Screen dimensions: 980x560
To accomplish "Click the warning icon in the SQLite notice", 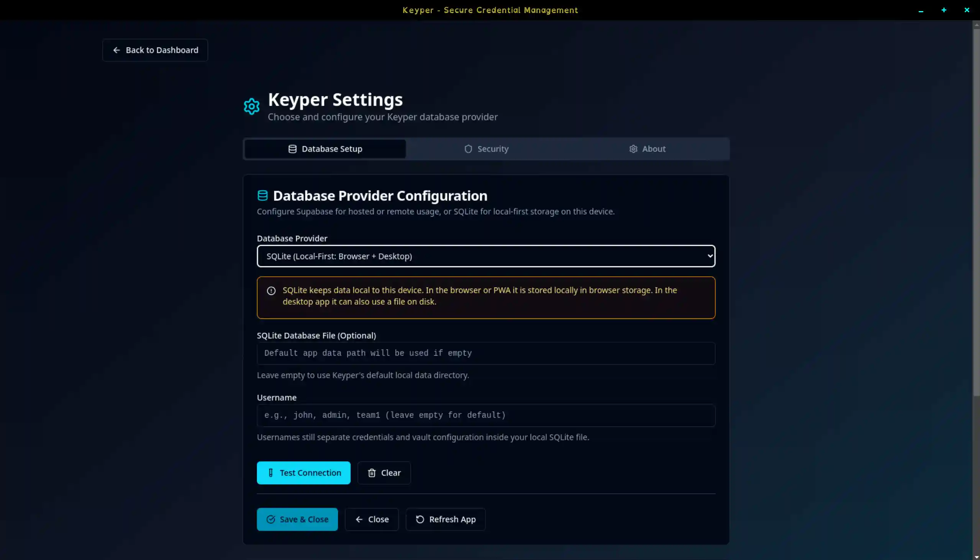I will pos(271,291).
